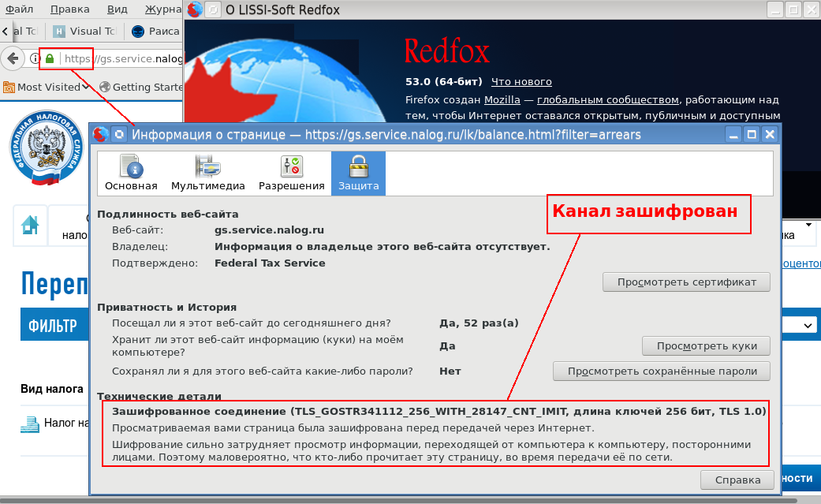Screen dimensions: 821x504
Task: Switch to the Разрешения tab
Action: (x=292, y=174)
